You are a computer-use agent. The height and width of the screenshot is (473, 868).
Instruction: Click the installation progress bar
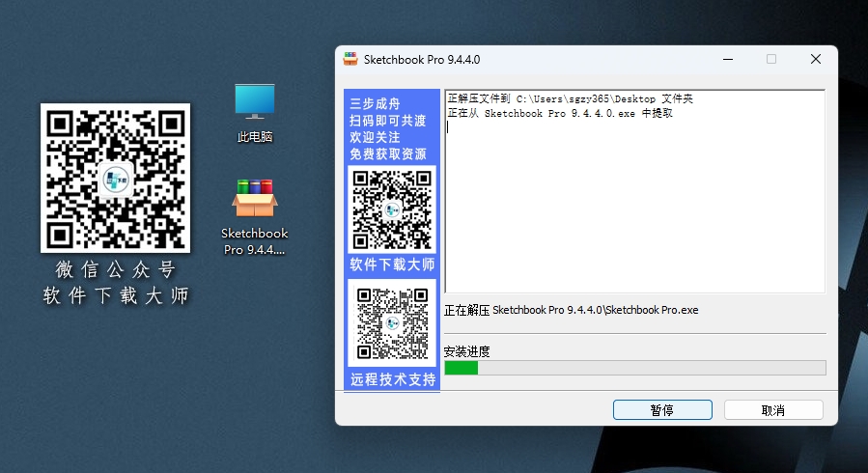pos(635,368)
